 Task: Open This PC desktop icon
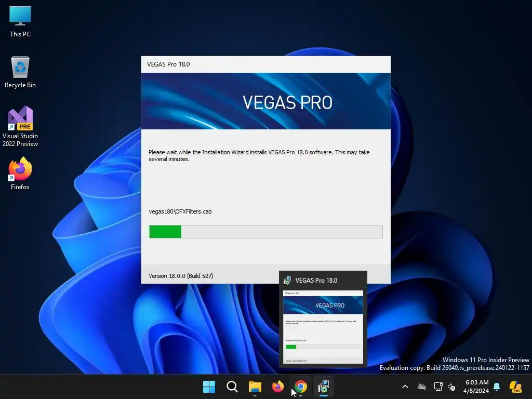coord(20,21)
